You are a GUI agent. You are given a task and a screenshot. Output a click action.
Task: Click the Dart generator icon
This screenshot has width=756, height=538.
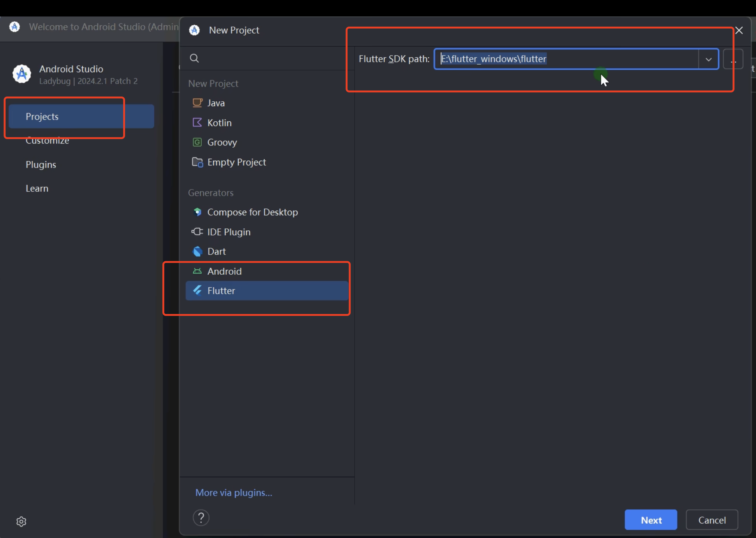tap(197, 252)
